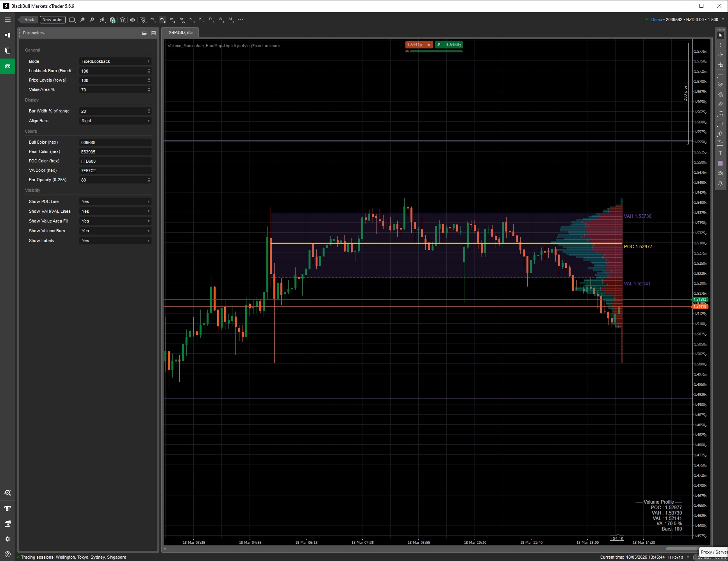Open the chart settings icon on the toolbar

(x=143, y=20)
